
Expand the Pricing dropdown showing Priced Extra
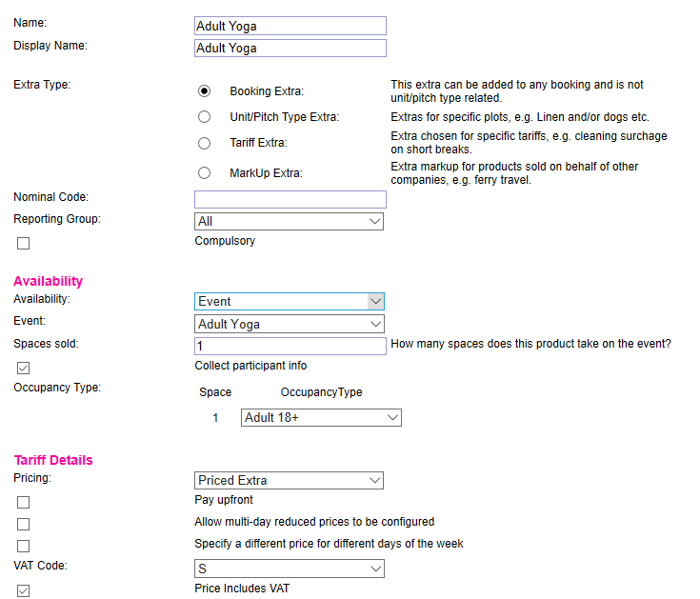[289, 480]
